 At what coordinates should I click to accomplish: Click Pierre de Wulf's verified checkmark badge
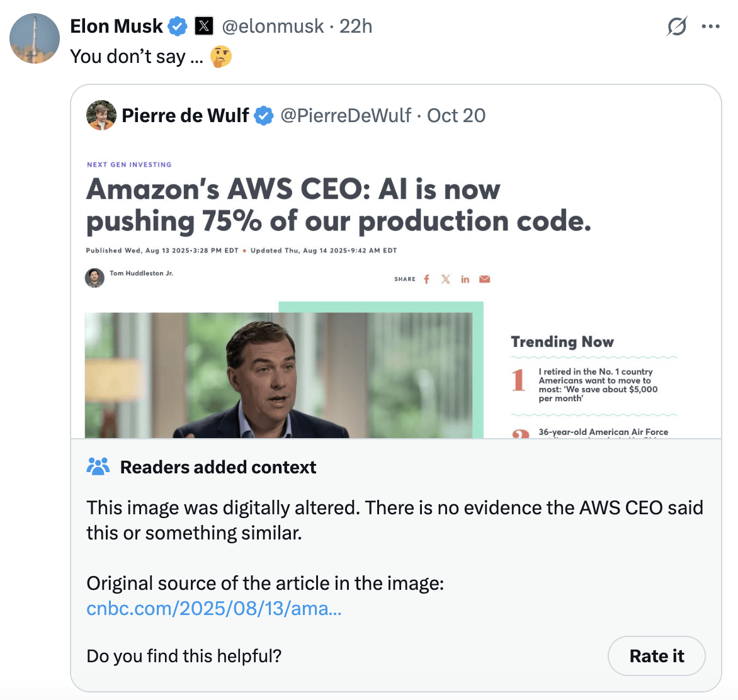tap(263, 116)
